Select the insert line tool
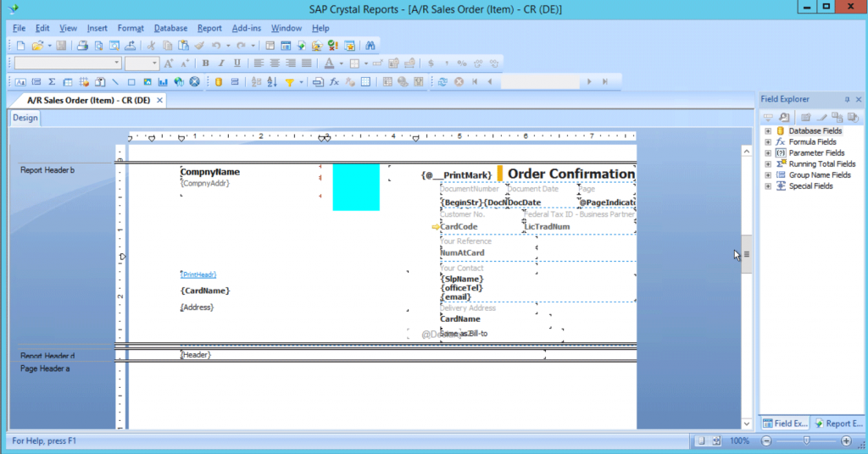The height and width of the screenshot is (454, 868). click(115, 82)
